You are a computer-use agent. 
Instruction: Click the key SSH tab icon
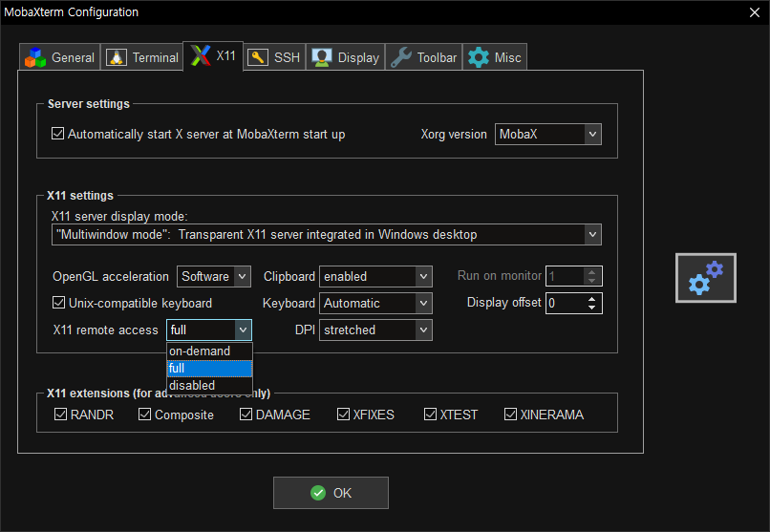point(258,57)
